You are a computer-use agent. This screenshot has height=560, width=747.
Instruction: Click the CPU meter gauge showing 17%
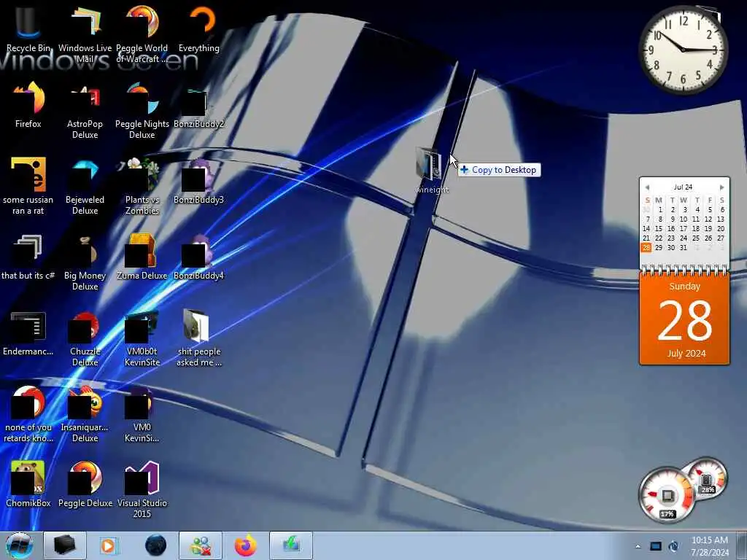(667, 495)
